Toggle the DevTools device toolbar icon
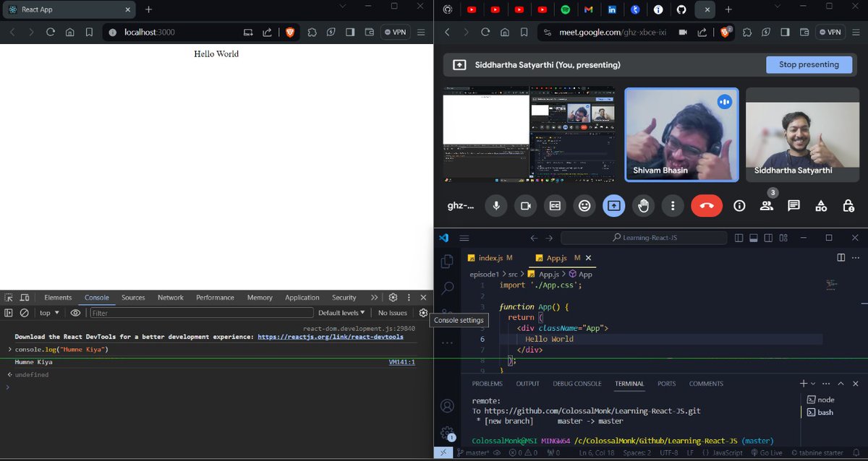The height and width of the screenshot is (461, 868). click(x=25, y=298)
